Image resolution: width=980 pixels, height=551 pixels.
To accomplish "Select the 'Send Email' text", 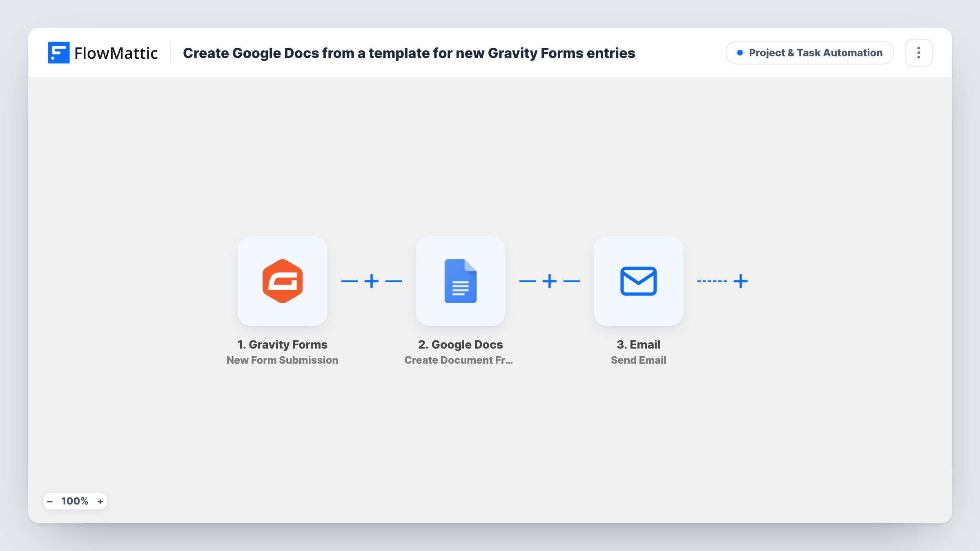I will (x=638, y=360).
